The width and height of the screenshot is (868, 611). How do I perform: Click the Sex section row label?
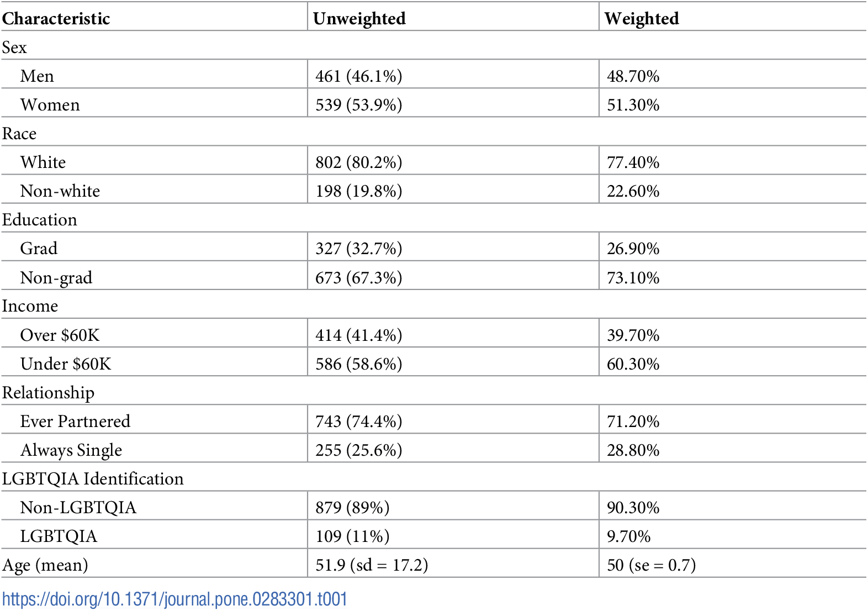[14, 48]
